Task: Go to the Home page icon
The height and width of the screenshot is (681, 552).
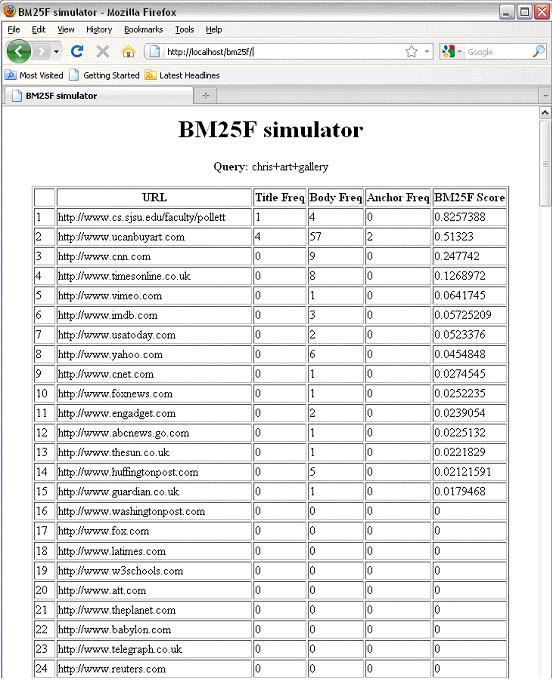Action: 129,52
